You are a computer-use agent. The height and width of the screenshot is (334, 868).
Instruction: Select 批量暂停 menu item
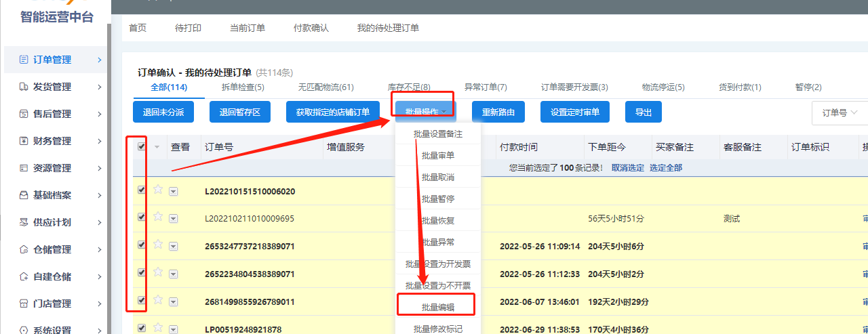(438, 199)
